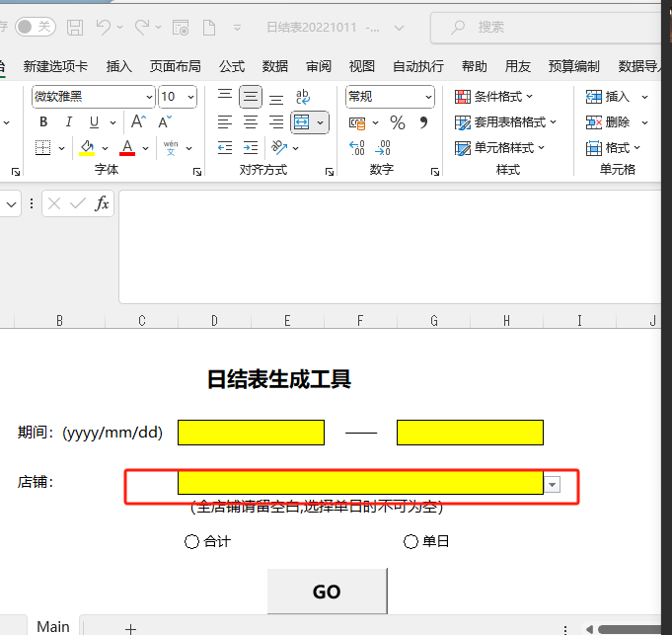Viewport: 672px width, 635px height.
Task: Select the 合计 radio button
Action: 191,541
